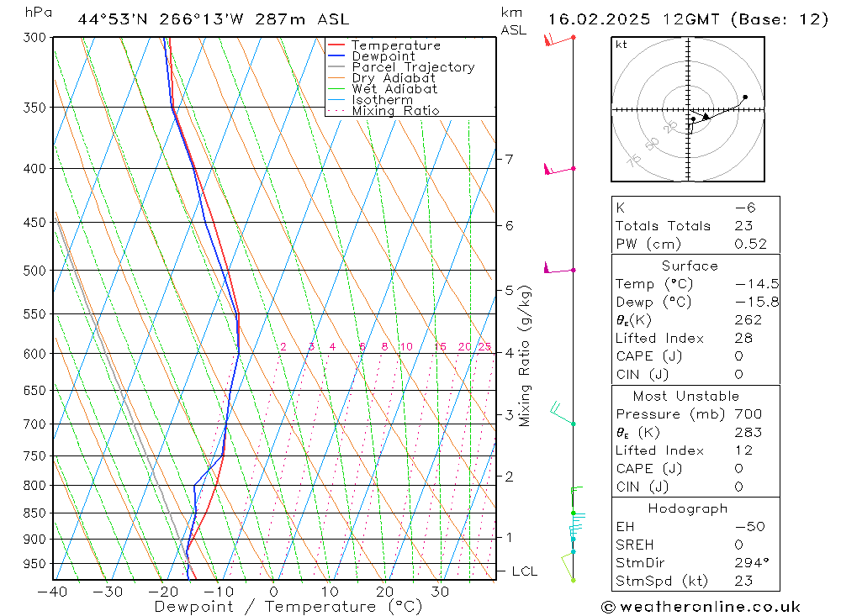Click the 7 km altitude axis label
This screenshot has width=841, height=616.
click(509, 159)
